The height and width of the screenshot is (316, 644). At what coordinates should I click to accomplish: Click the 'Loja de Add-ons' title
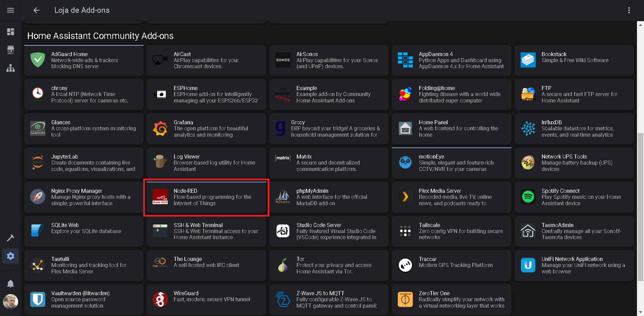click(x=82, y=10)
